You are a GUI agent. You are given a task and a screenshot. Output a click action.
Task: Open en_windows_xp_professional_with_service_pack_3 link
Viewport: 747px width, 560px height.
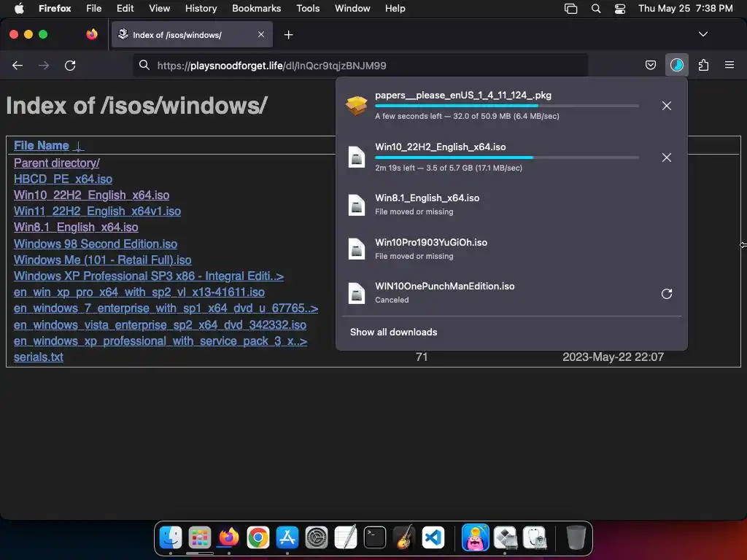[160, 341]
